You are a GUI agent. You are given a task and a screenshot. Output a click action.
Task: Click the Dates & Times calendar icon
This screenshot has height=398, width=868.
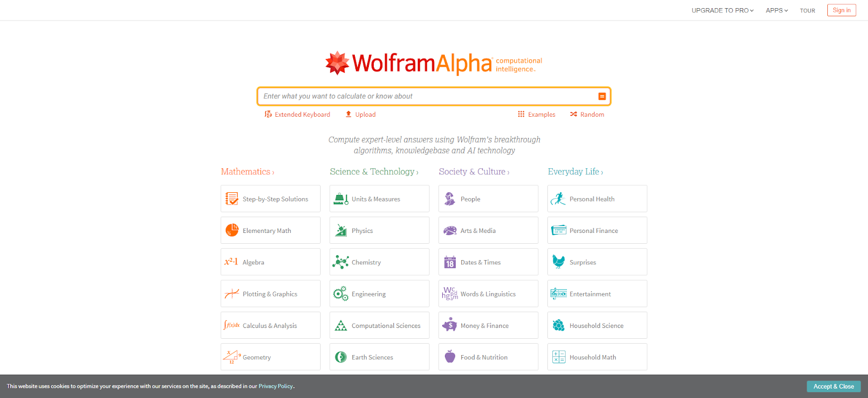point(450,262)
